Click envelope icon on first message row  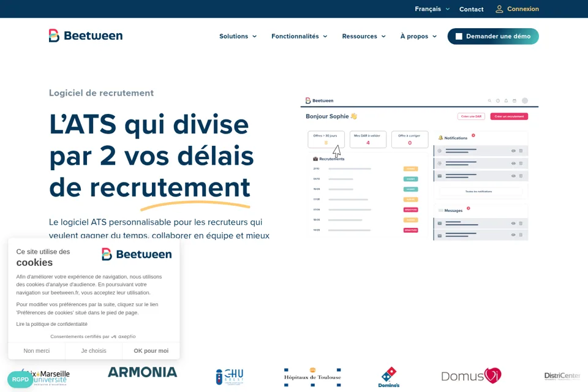tap(440, 223)
